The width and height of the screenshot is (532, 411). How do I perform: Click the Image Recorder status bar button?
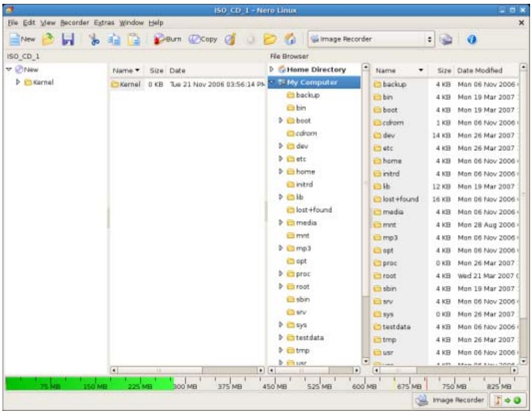[450, 400]
